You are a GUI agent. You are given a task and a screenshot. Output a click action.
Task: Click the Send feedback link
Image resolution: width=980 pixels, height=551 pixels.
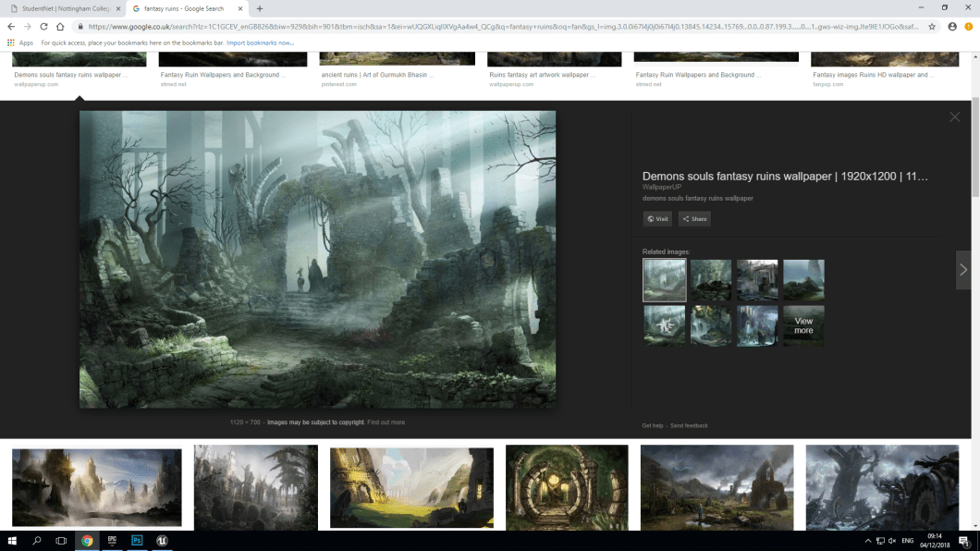(x=689, y=425)
